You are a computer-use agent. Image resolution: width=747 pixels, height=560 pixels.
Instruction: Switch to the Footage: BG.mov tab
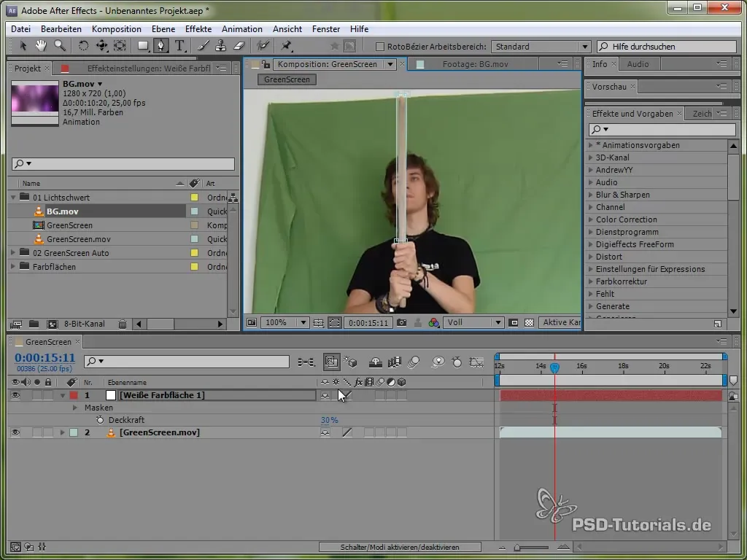point(475,64)
